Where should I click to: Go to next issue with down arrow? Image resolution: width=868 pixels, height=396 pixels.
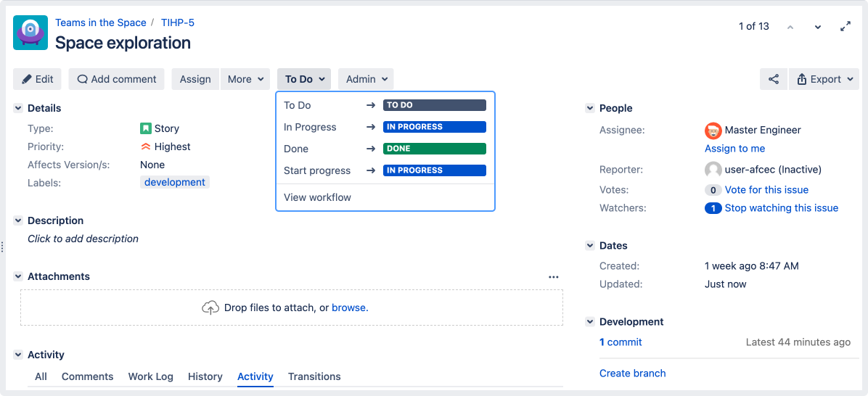point(818,27)
